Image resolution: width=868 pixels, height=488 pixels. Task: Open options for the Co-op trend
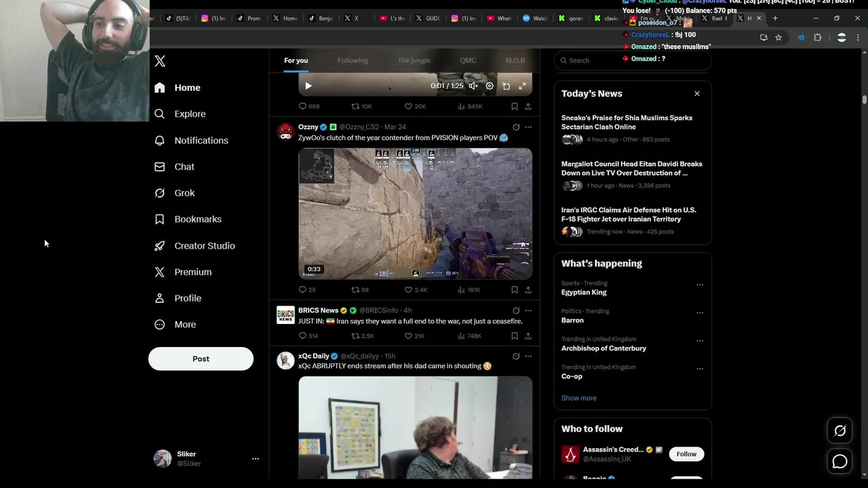[700, 369]
